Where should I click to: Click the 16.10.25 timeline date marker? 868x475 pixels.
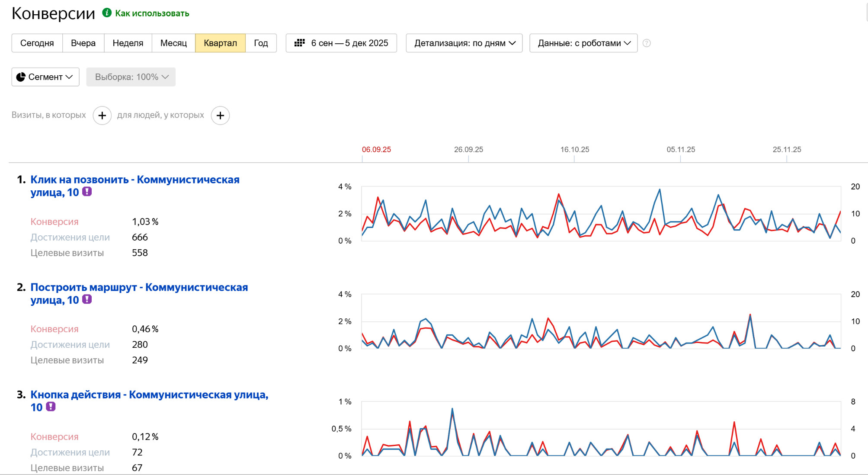click(575, 149)
